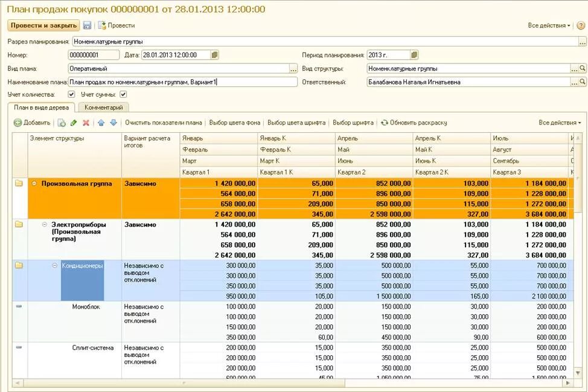588x392 pixels.
Task: Click ellipsis button in Вид структуры field
Action: click(x=574, y=69)
